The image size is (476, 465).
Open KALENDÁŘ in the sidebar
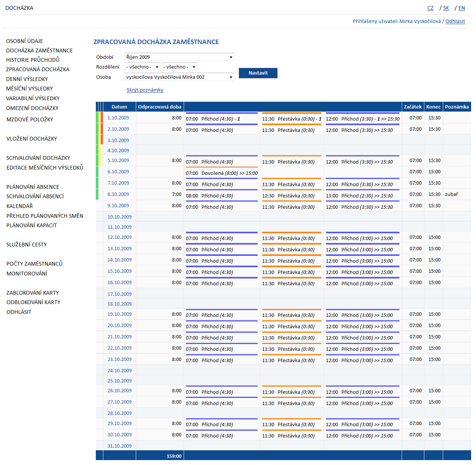coord(20,206)
